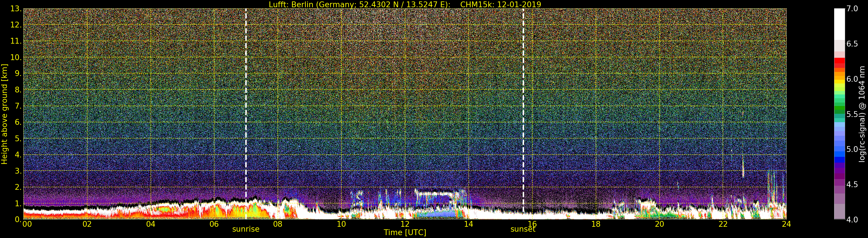Click time axis tick '22'
Image resolution: width=868 pixels, height=238 pixels.
723,224
